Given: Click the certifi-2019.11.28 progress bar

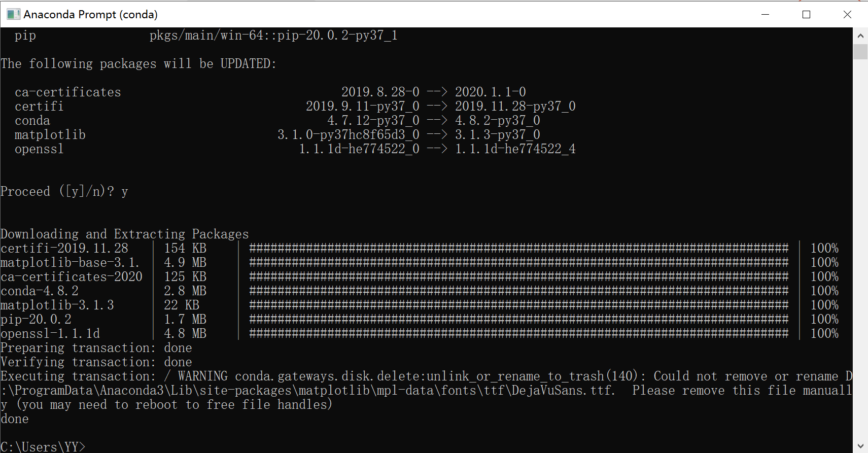Looking at the screenshot, I should click(x=518, y=248).
